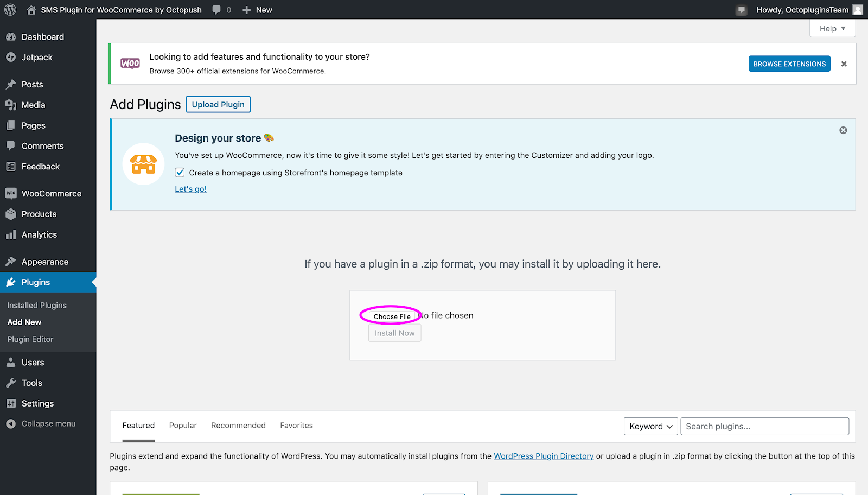Click the site name SMS Plugin for WooCommerce
The height and width of the screenshot is (495, 868).
121,10
